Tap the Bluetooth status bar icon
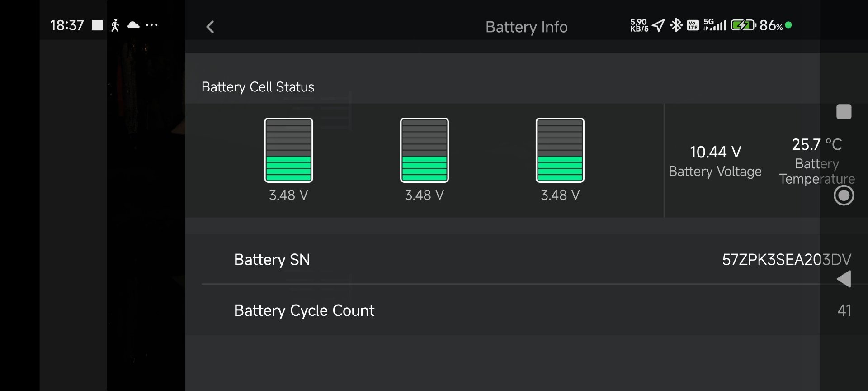Viewport: 868px width, 391px height. click(x=676, y=25)
